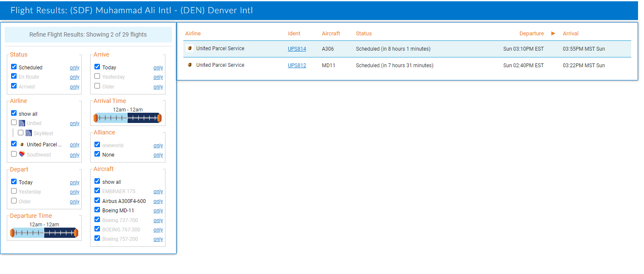
Task: Click Departure Time slider left handle
Action: click(x=12, y=233)
